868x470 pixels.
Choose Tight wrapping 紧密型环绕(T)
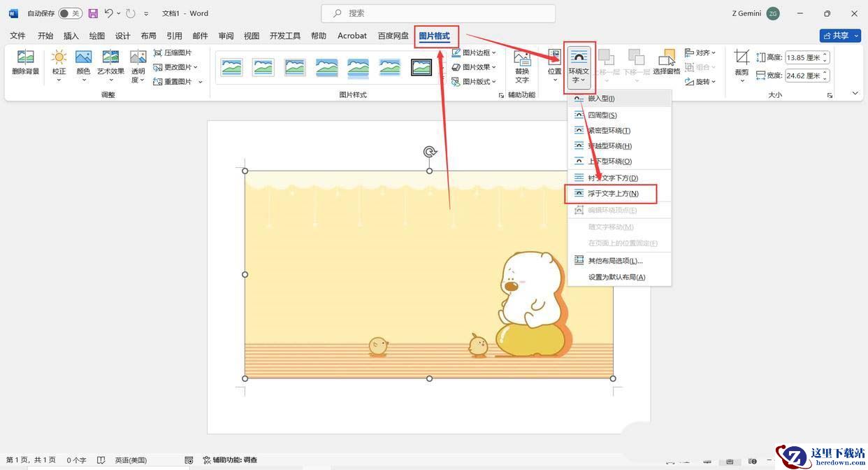619,130
